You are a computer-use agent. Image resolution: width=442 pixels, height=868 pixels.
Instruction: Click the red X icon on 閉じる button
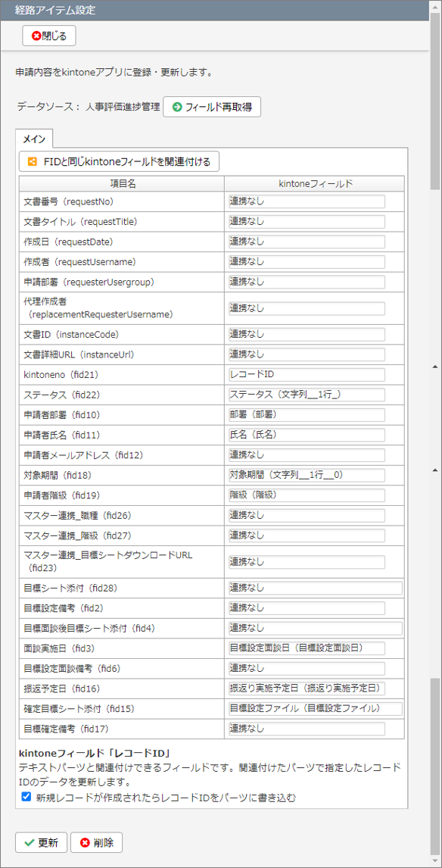click(x=36, y=36)
